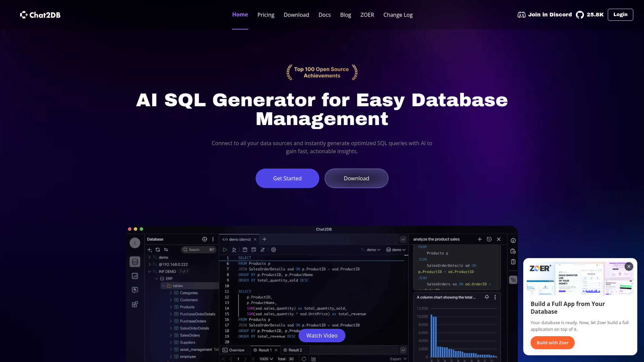The image size is (644, 362).
Task: Add a new editor tab with plus
Action: (x=264, y=239)
